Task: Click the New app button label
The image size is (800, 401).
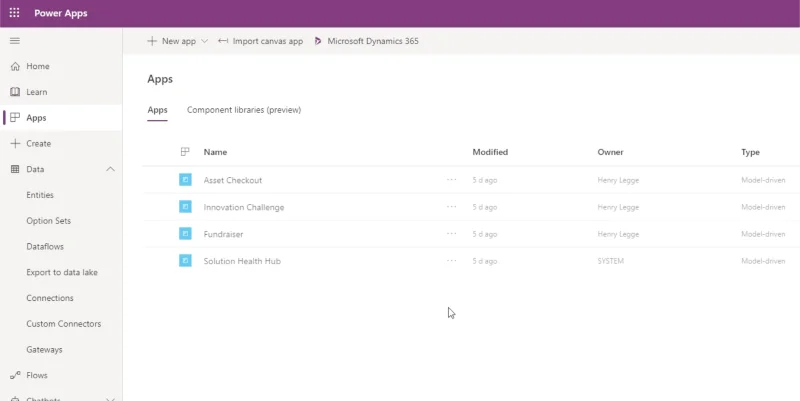Action: tap(179, 41)
